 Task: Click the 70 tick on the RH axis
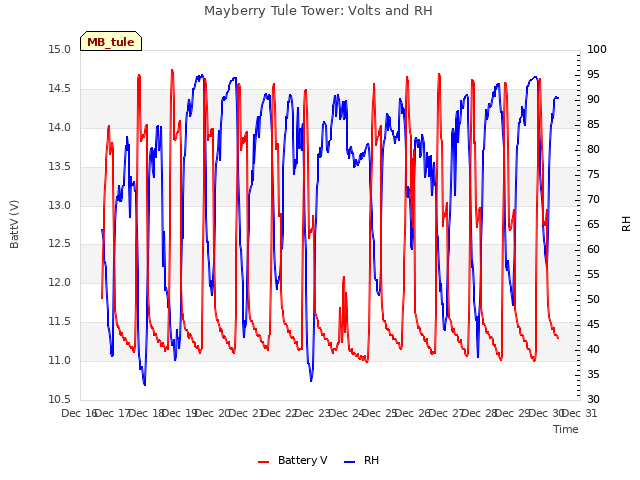593,199
